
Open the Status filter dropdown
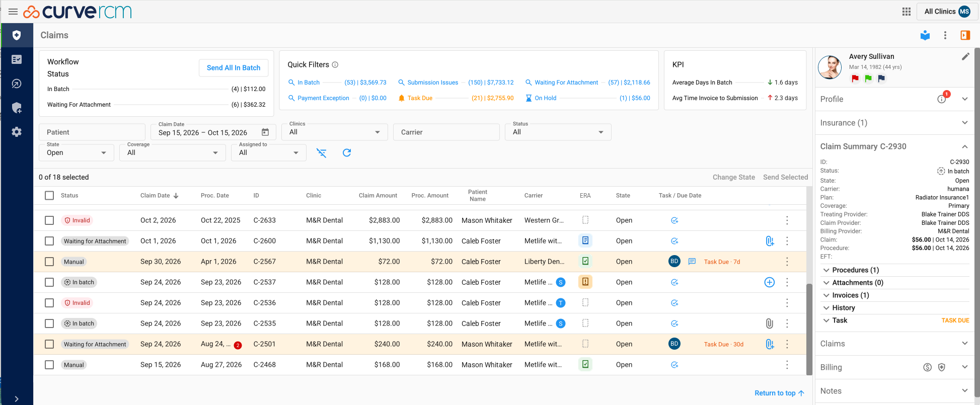click(x=558, y=132)
